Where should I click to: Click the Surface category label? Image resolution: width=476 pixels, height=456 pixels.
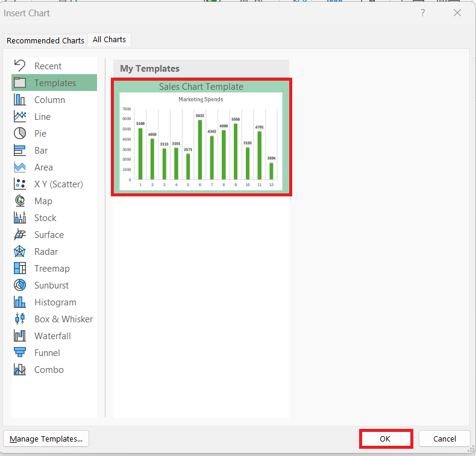(x=49, y=235)
